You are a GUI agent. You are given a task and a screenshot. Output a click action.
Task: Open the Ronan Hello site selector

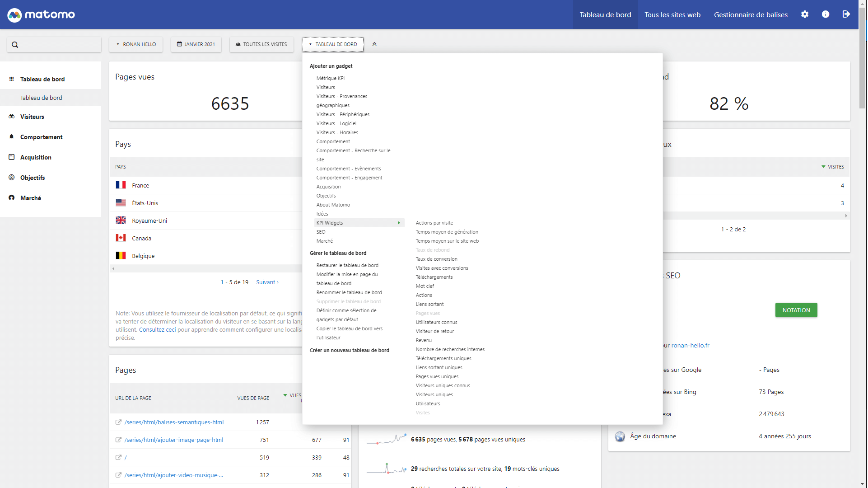(x=136, y=44)
